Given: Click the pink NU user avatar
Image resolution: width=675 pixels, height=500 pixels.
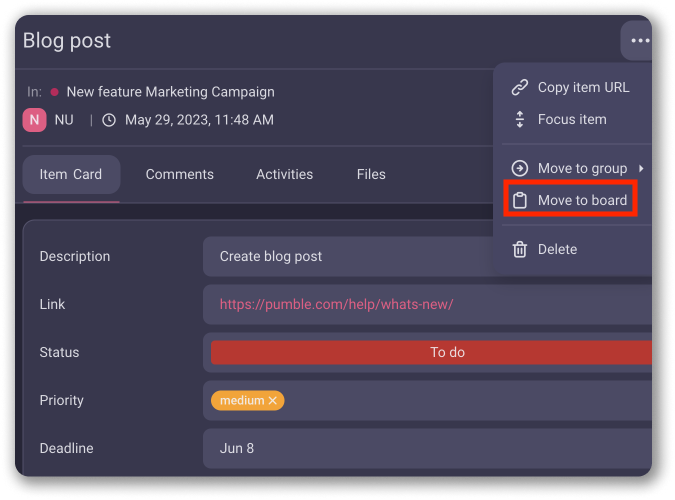Looking at the screenshot, I should [34, 120].
